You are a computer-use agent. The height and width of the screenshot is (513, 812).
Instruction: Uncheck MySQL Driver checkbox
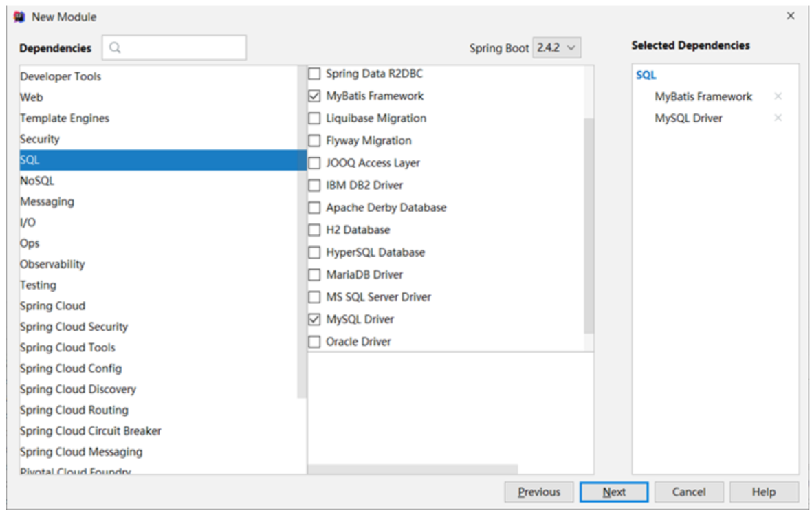click(314, 319)
